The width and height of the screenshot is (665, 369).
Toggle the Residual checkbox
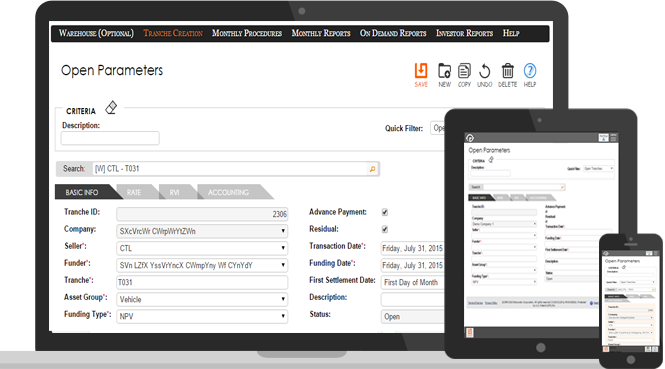[x=385, y=229]
